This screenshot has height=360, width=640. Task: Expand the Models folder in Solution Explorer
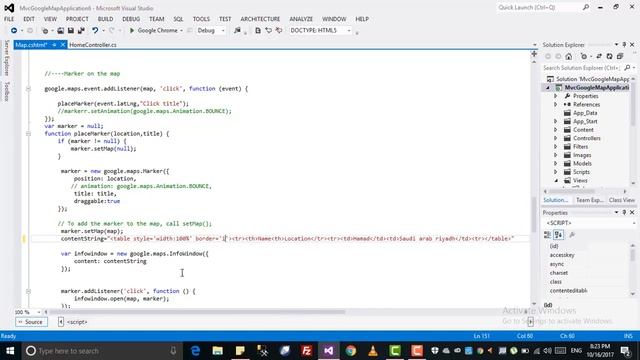pyautogui.click(x=556, y=164)
